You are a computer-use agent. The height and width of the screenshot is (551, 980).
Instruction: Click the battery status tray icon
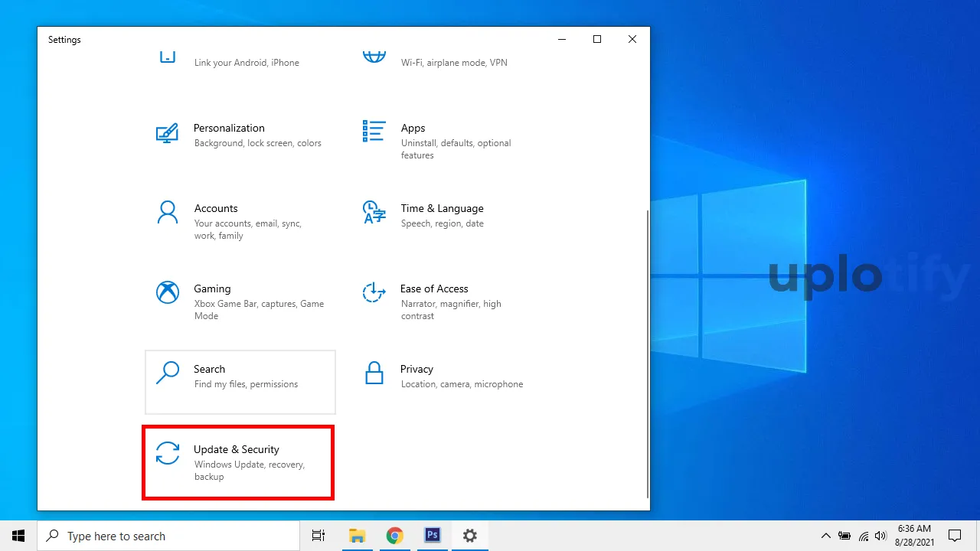(844, 536)
